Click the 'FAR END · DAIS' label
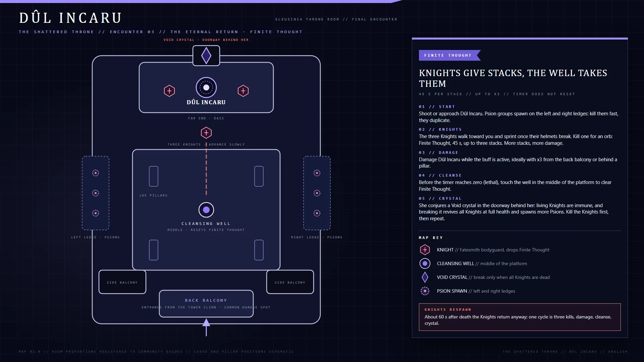 [206, 118]
